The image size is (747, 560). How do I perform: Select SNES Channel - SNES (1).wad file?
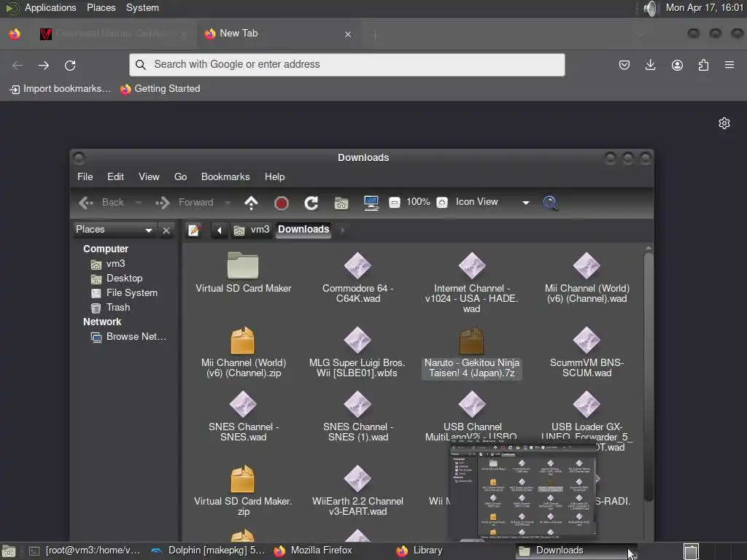tap(357, 416)
